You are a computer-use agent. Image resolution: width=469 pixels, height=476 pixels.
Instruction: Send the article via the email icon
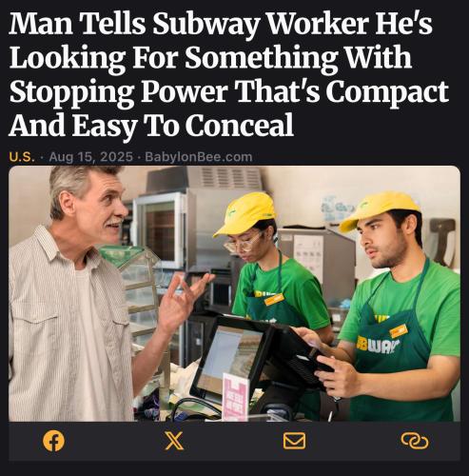(x=294, y=441)
